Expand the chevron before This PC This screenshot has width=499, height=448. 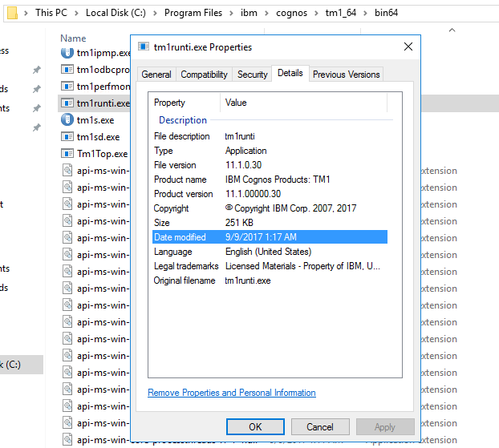pos(26,13)
